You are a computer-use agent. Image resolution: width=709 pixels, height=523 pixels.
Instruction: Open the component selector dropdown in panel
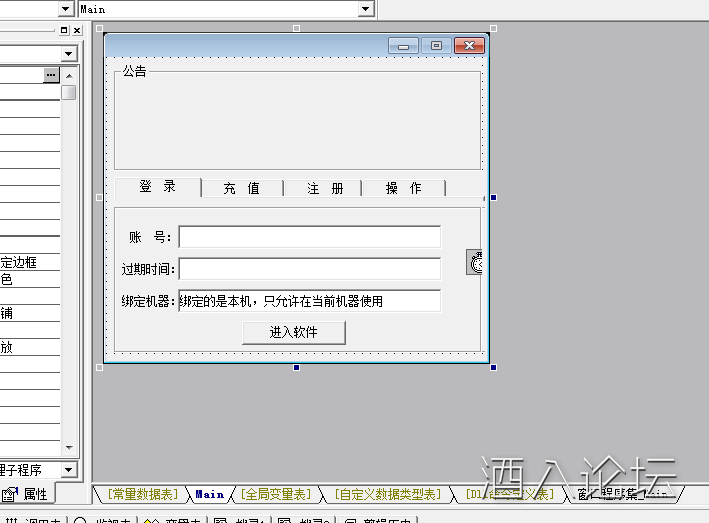click(x=68, y=53)
